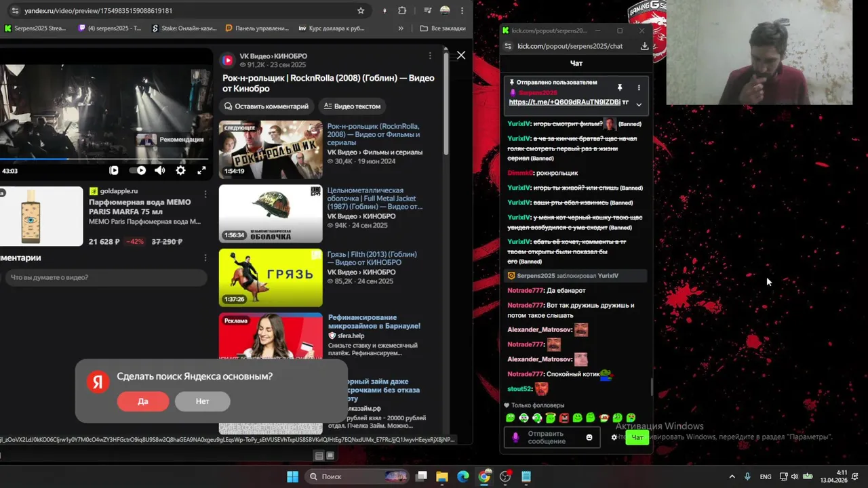
Task: Enter fullscreen in the video player
Action: coord(201,171)
